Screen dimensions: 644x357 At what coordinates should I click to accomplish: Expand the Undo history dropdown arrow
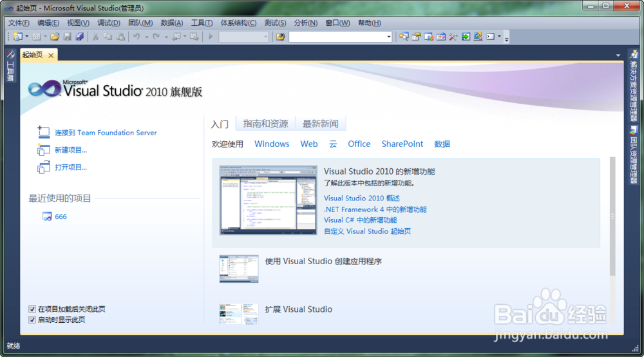coord(146,37)
